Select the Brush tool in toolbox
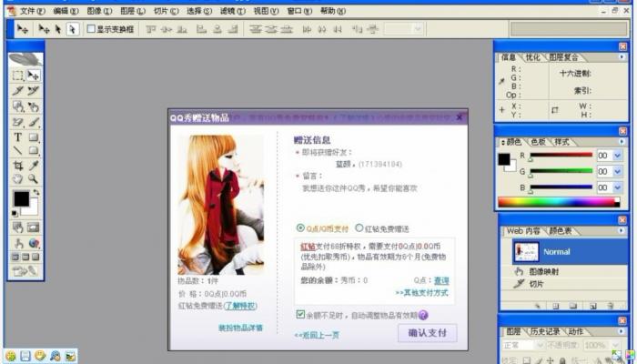Viewport: 637px width, 364px height. 34,122
